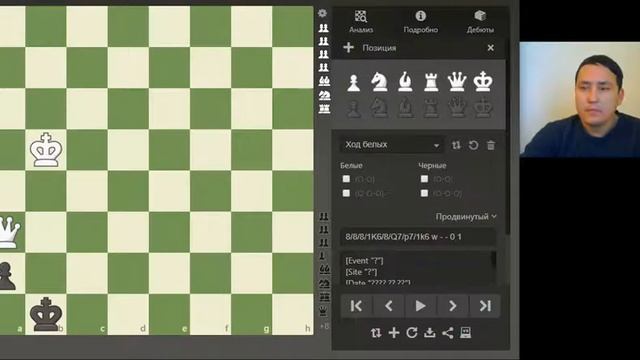Screen dimensions: 640x360
Task: Click the "Позиция" panel title
Action: tap(379, 48)
